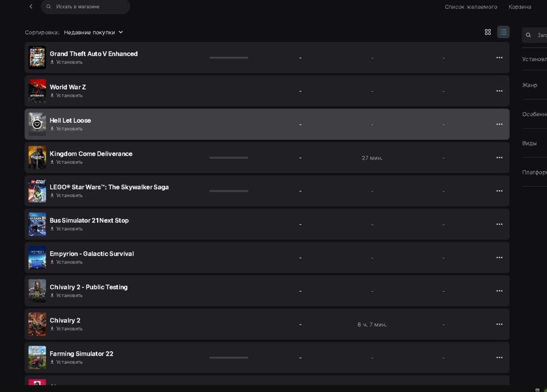Screen dimensions: 547x392
Task: Open more options for Grand Theft Auto V
Action: 499,58
